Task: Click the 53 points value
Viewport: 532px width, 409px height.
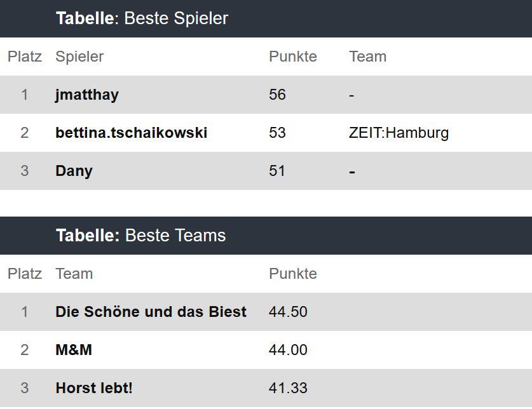Action: (277, 133)
